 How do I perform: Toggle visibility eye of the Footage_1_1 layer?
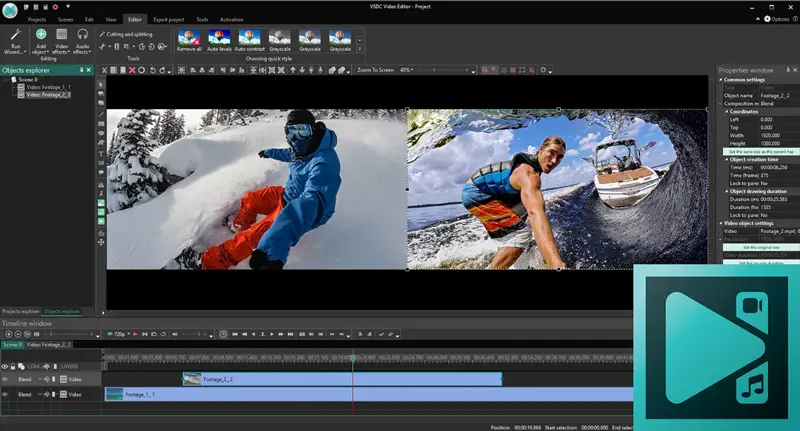[x=5, y=395]
